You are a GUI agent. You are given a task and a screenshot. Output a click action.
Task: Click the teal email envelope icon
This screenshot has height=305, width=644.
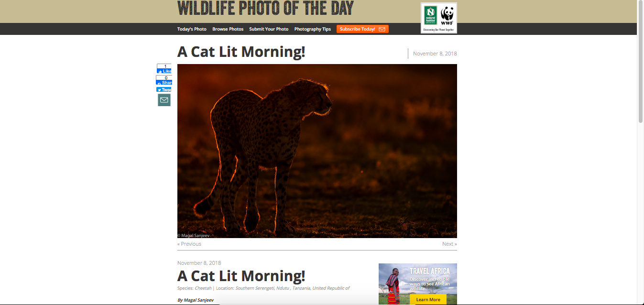click(164, 100)
